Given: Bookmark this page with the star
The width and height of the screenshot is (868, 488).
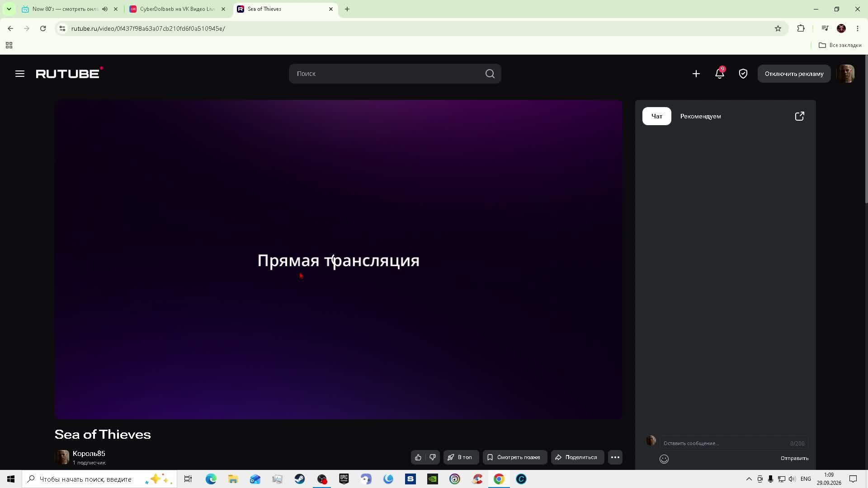Looking at the screenshot, I should (x=778, y=28).
